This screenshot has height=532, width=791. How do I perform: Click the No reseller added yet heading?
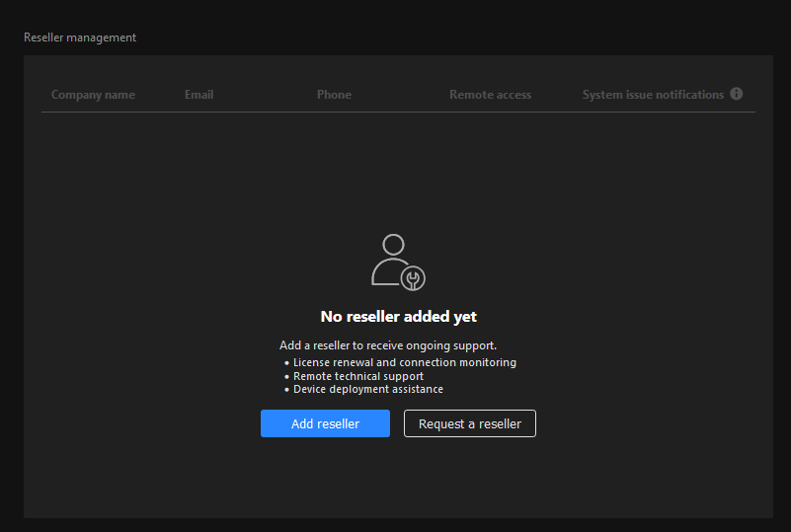398,316
